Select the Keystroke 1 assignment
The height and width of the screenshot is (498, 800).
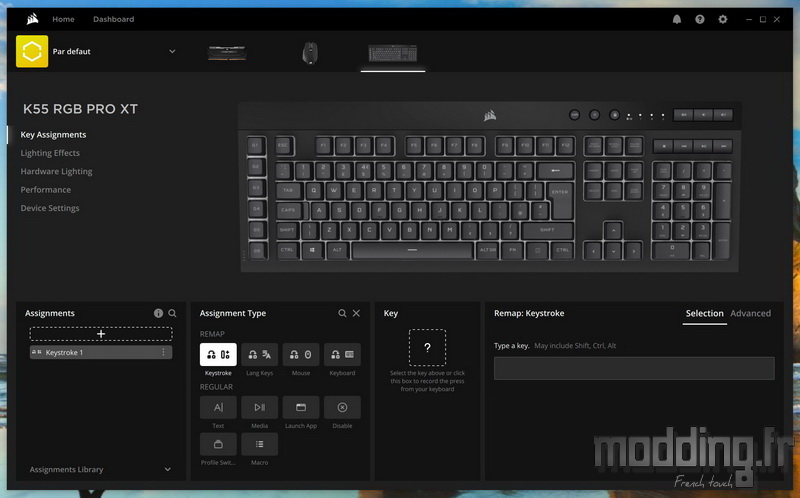(x=101, y=352)
